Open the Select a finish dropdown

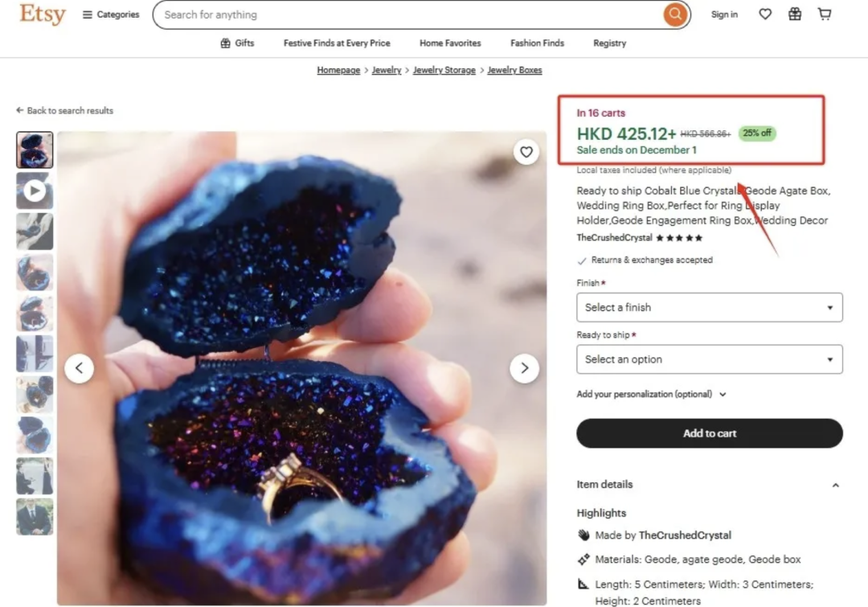709,307
